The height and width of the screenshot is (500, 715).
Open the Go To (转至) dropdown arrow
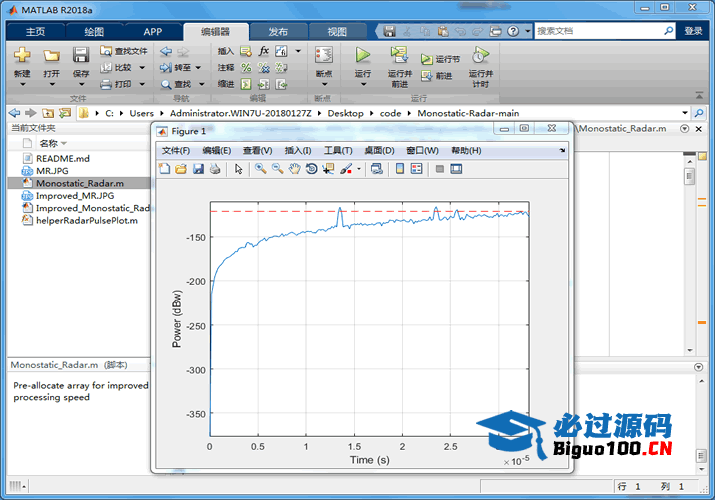(x=198, y=67)
